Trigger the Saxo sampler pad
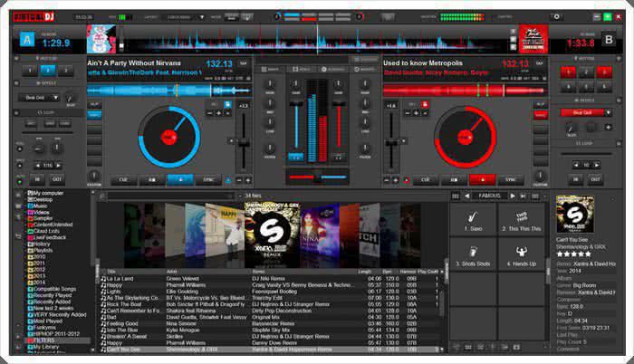The width and height of the screenshot is (634, 364). (x=475, y=220)
